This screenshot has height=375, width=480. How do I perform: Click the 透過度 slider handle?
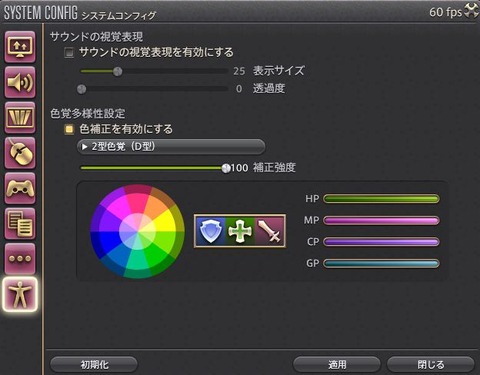(x=82, y=89)
